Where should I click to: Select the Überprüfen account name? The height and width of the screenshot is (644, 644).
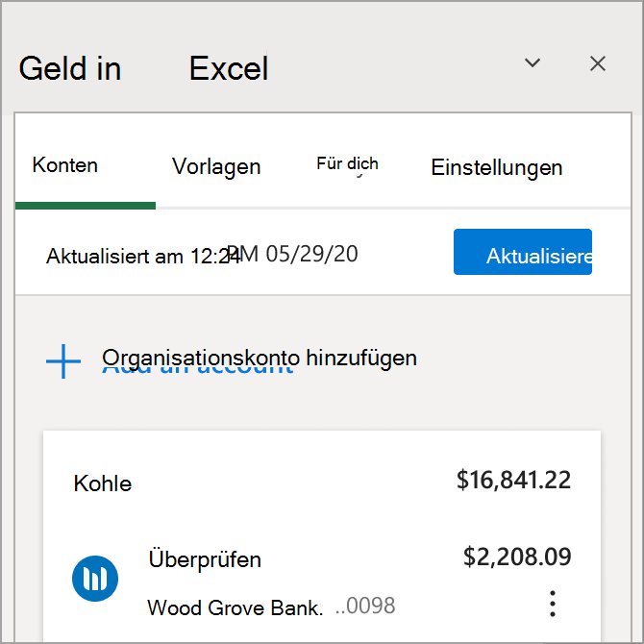(205, 559)
